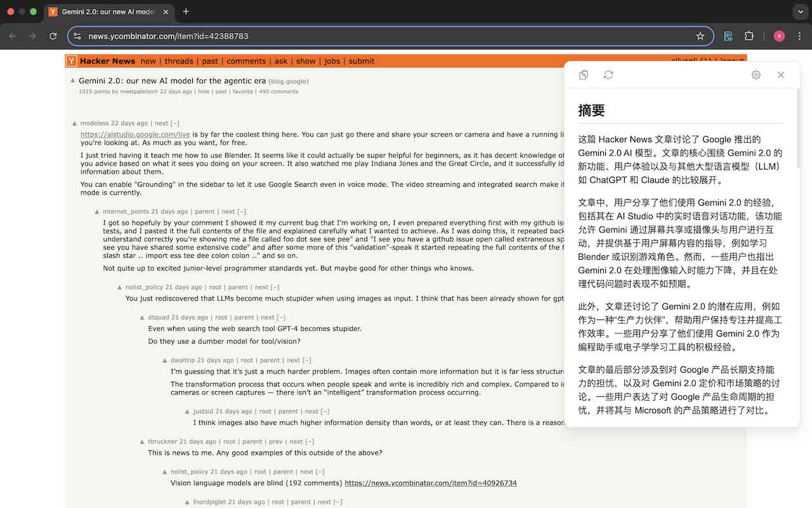The height and width of the screenshot is (508, 812).
Task: Open the Chrome extensions puzzle icon
Action: [x=749, y=36]
